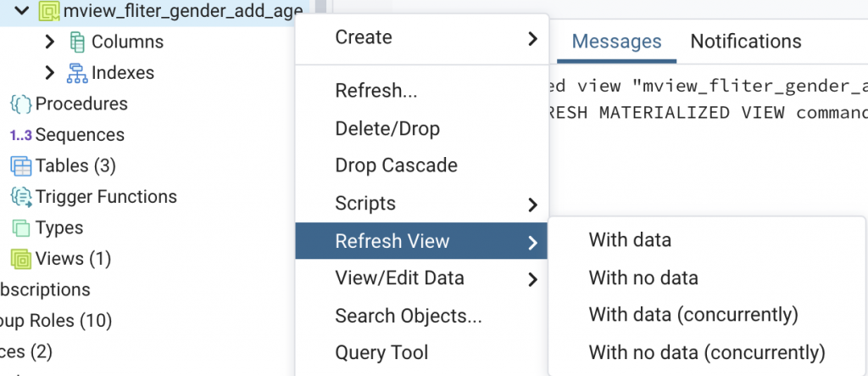The height and width of the screenshot is (376, 868).
Task: Refresh the view With data
Action: [630, 240]
